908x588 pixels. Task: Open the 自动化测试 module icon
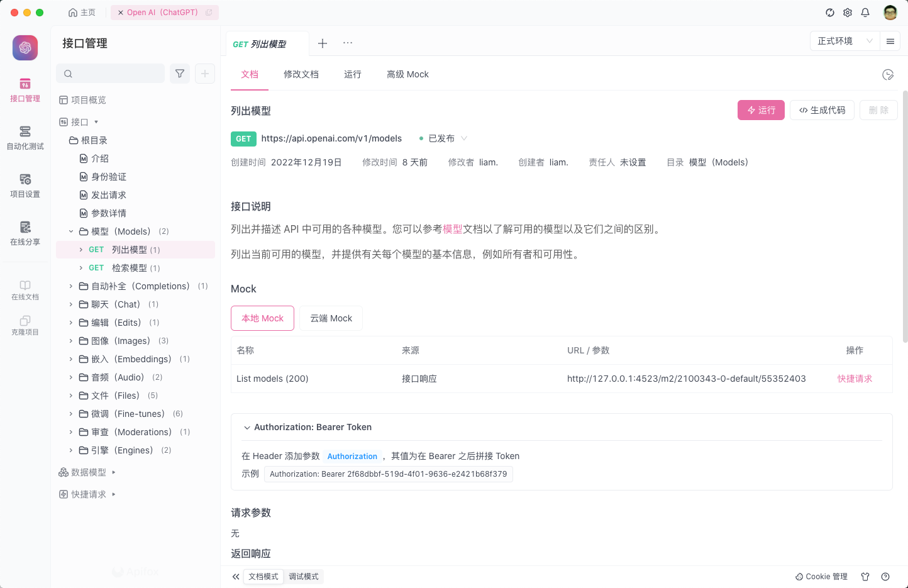[x=25, y=137]
